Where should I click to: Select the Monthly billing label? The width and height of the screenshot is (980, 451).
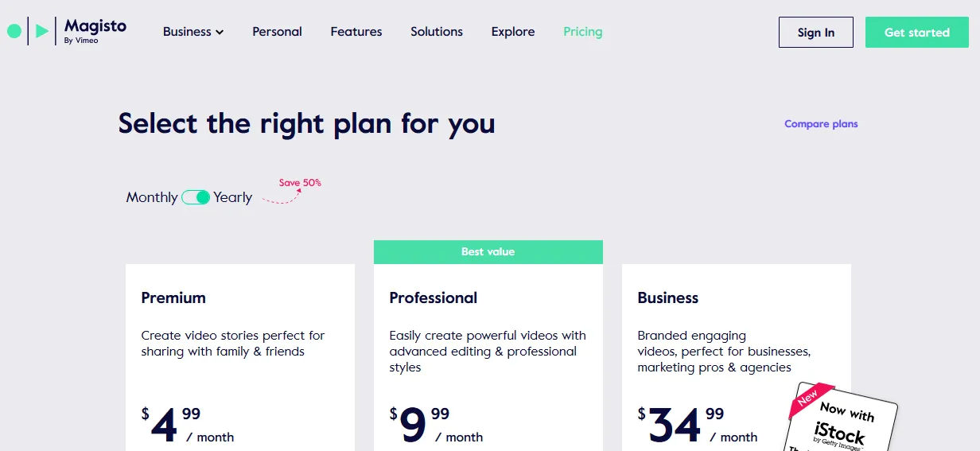coord(151,197)
